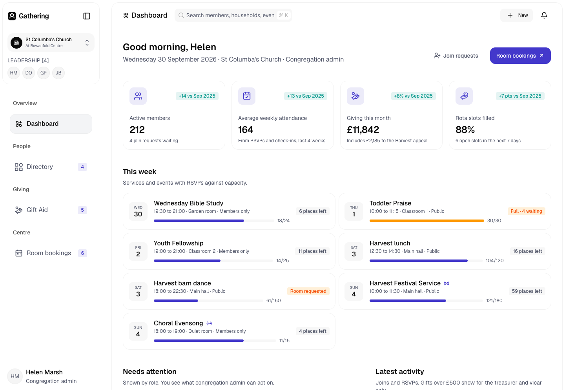Click the '59 places left' badge
This screenshot has width=565, height=392.
[x=527, y=291]
